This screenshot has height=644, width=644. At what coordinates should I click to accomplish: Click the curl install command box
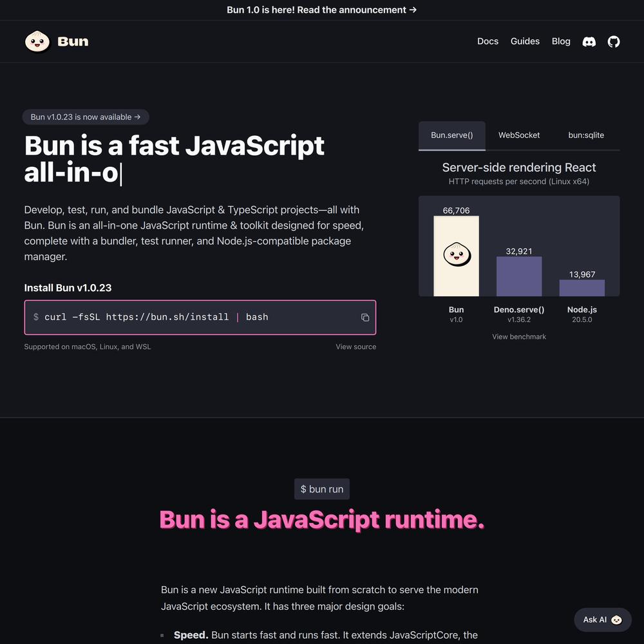point(200,317)
